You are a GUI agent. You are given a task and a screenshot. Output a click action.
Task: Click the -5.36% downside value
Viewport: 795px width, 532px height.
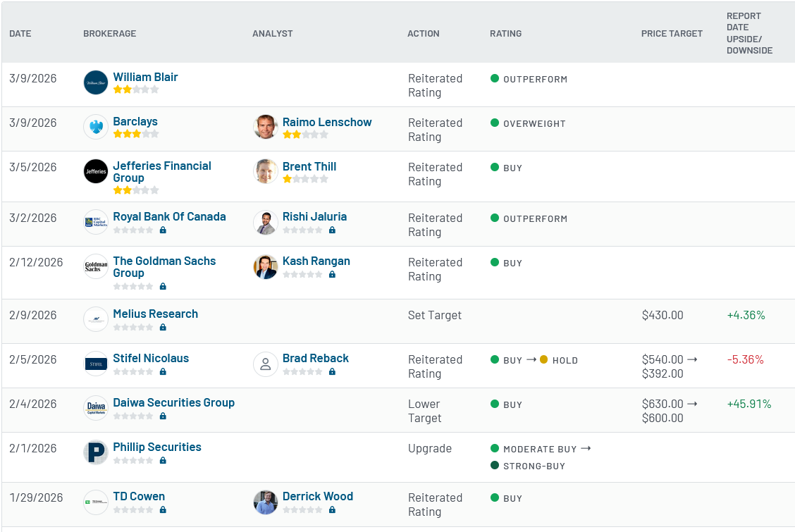[746, 360]
